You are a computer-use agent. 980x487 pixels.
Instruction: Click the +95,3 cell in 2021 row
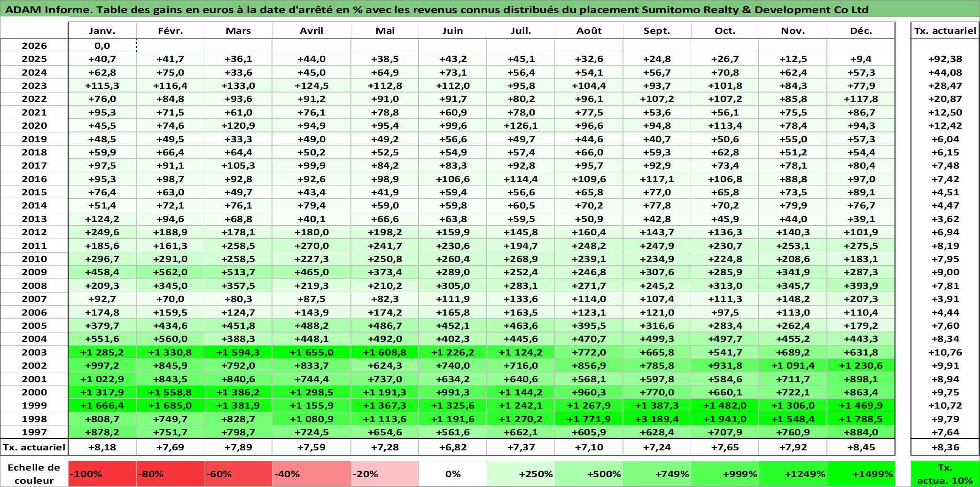point(102,112)
